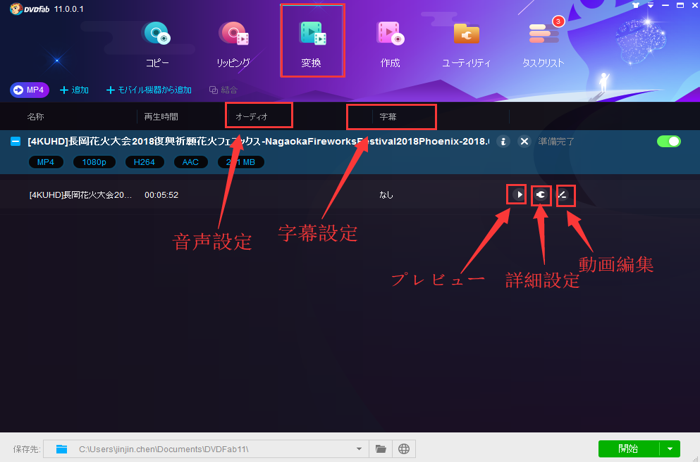Click the 開始 (Start) button
The width and height of the screenshot is (700, 462).
coord(629,449)
